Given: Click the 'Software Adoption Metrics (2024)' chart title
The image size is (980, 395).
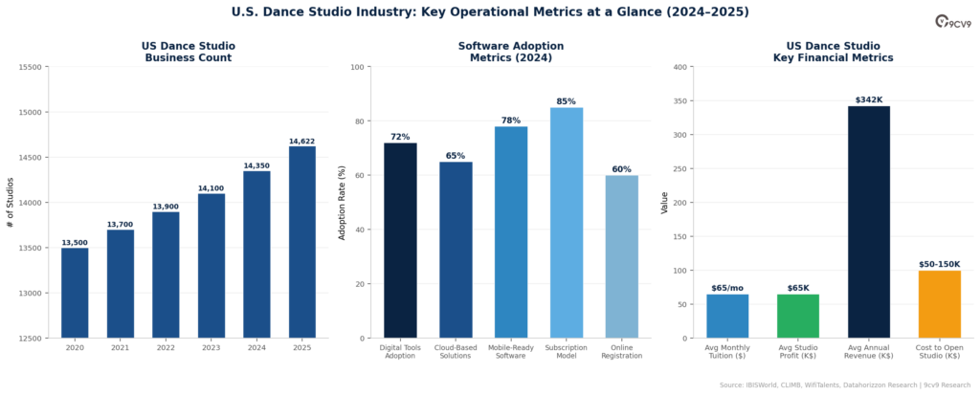Looking at the screenshot, I should click(511, 52).
